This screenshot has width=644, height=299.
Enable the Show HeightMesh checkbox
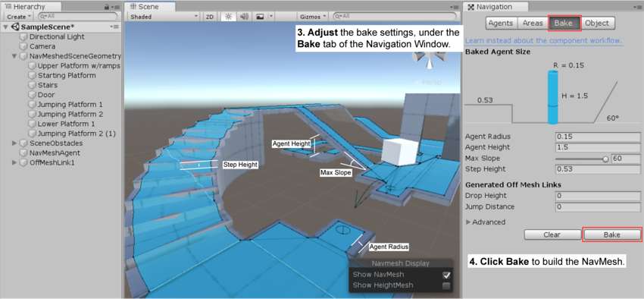point(446,286)
